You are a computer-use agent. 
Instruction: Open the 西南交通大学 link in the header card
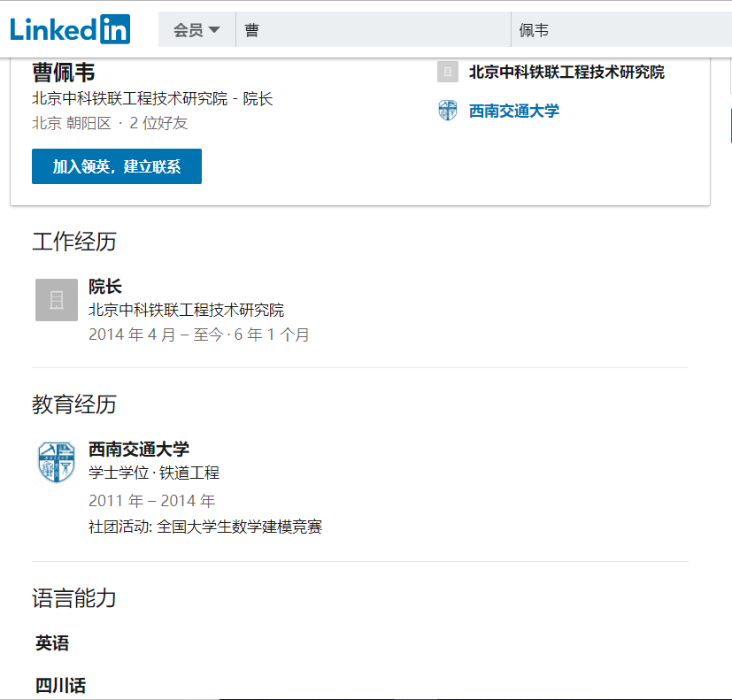[x=514, y=112]
